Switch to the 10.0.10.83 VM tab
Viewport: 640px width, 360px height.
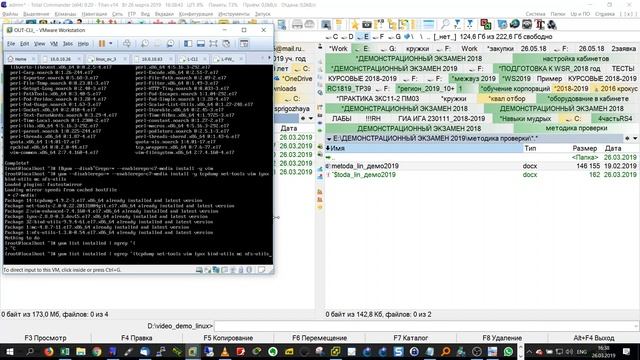[x=152, y=59]
